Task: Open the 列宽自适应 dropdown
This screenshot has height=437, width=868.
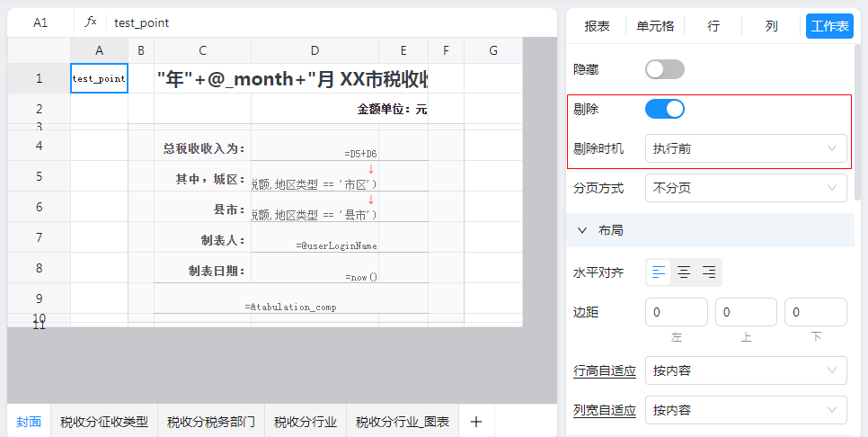Action: point(745,410)
